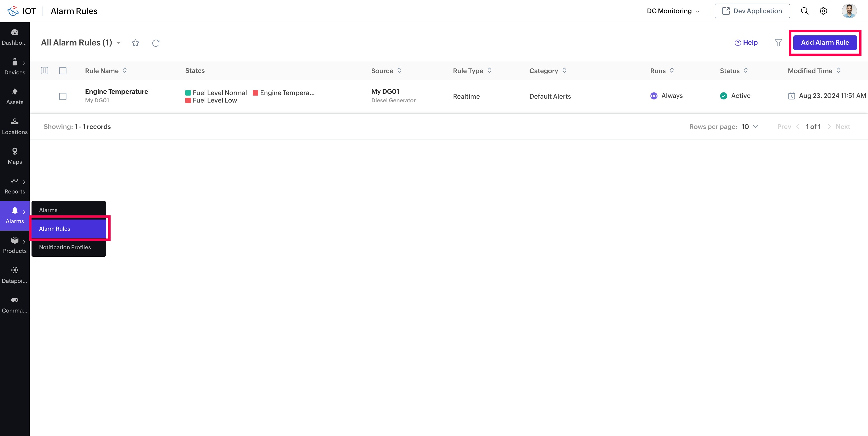Open the column chooser icon
Viewport: 868px width, 436px height.
coord(44,71)
